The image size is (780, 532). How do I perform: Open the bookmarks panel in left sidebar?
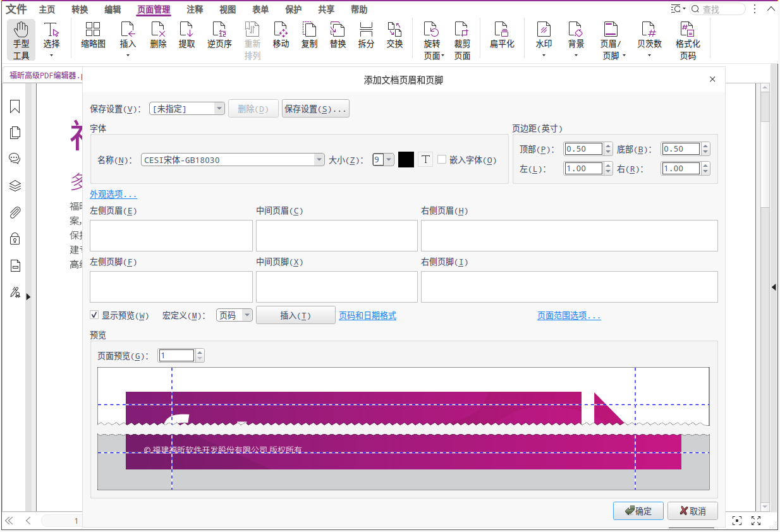point(15,107)
